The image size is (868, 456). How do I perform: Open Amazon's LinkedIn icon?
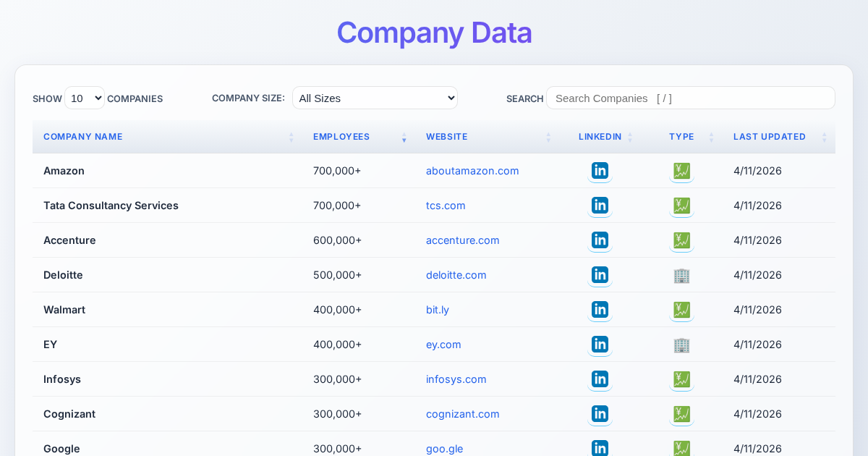pyautogui.click(x=600, y=171)
